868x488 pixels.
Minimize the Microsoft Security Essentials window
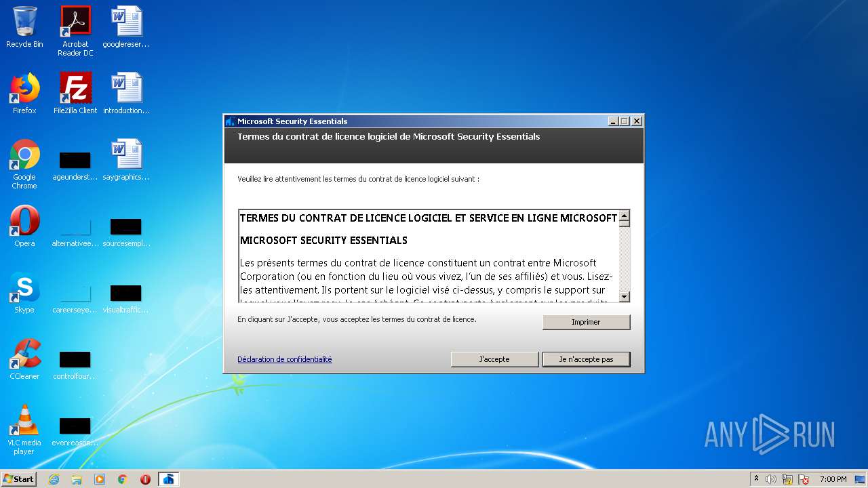[x=613, y=121]
